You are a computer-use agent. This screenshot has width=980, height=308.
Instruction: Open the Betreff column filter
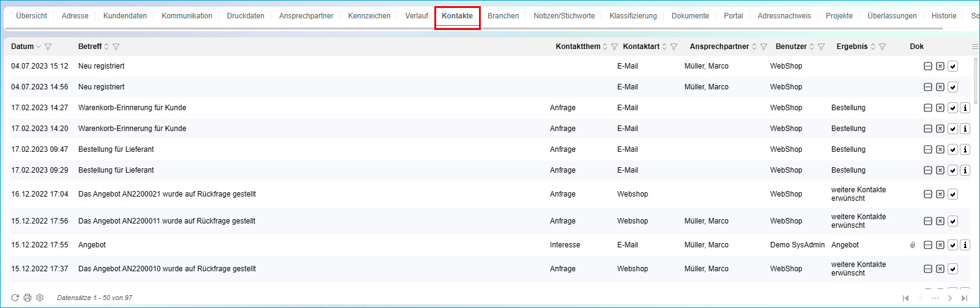pyautogui.click(x=116, y=47)
